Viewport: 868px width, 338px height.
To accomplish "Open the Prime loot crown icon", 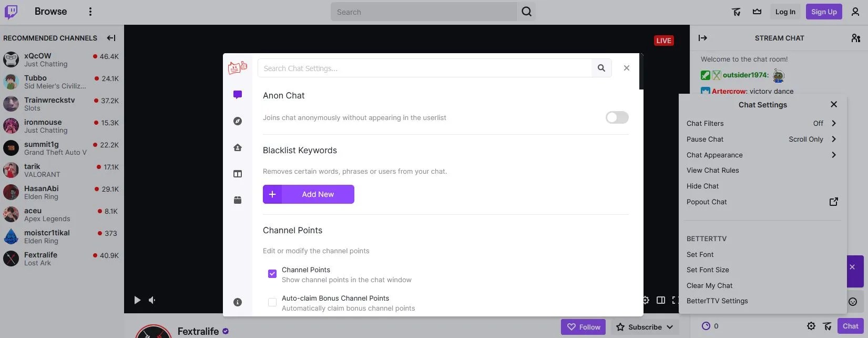I will 757,12.
